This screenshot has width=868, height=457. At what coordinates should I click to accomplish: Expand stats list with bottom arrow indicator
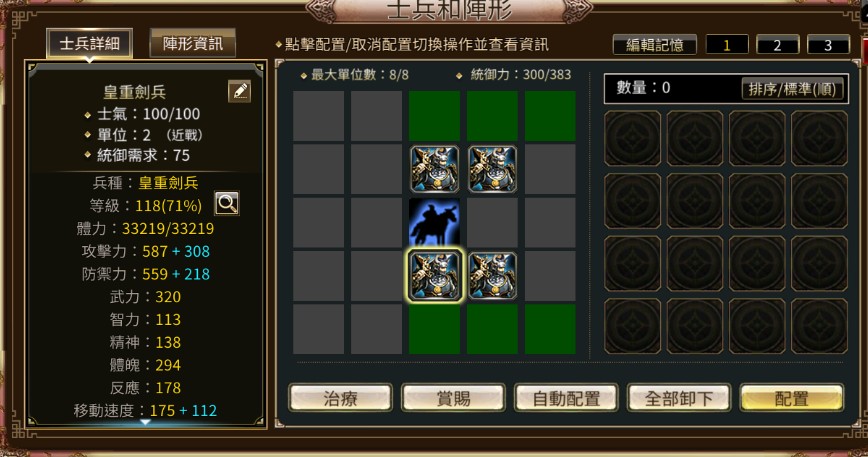point(145,422)
